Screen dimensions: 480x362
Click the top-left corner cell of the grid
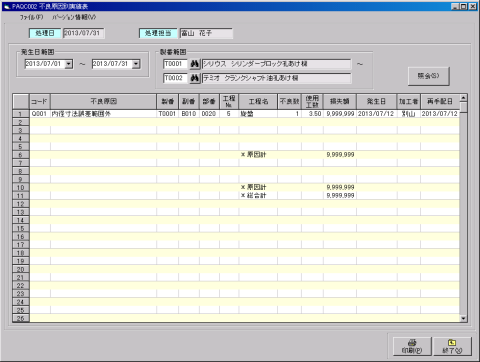[21, 101]
